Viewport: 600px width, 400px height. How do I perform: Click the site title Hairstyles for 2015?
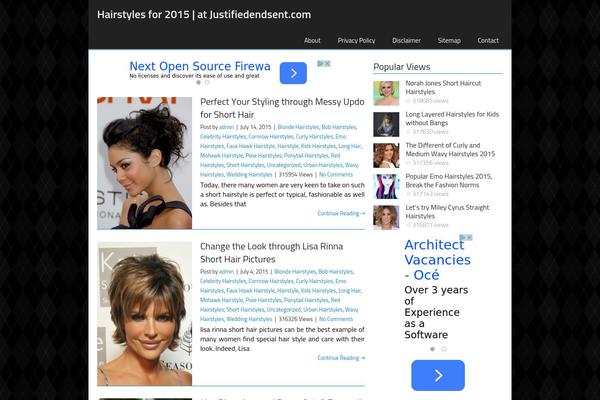[204, 15]
